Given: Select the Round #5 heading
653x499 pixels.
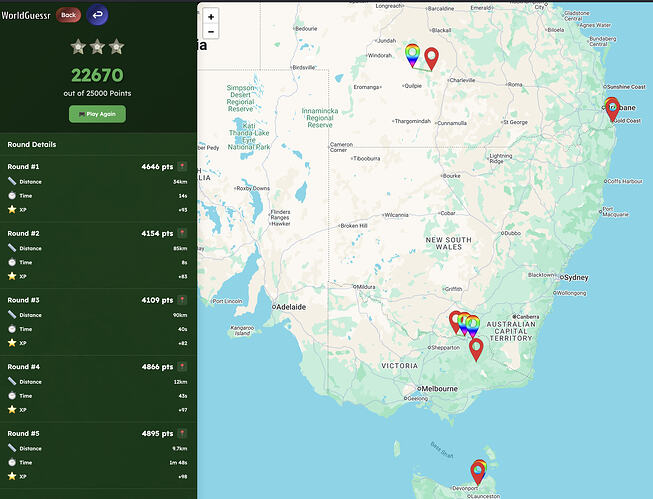Looking at the screenshot, I should [x=23, y=433].
